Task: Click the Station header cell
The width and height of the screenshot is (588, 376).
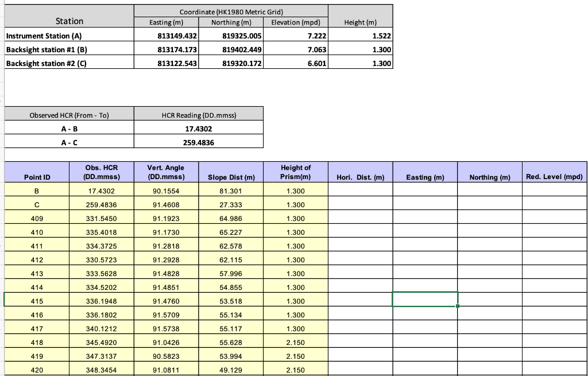Action: point(69,16)
